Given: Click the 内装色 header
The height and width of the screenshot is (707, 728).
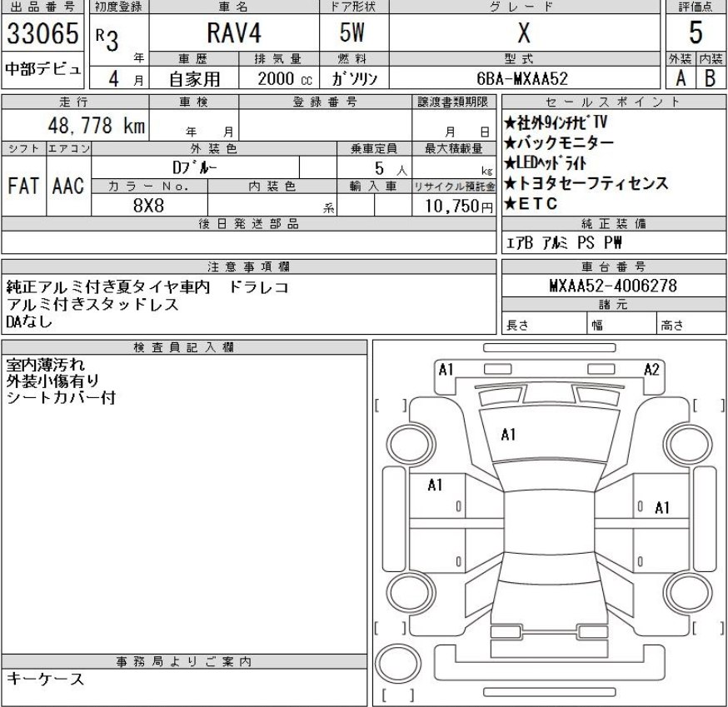Looking at the screenshot, I should pos(272,187).
